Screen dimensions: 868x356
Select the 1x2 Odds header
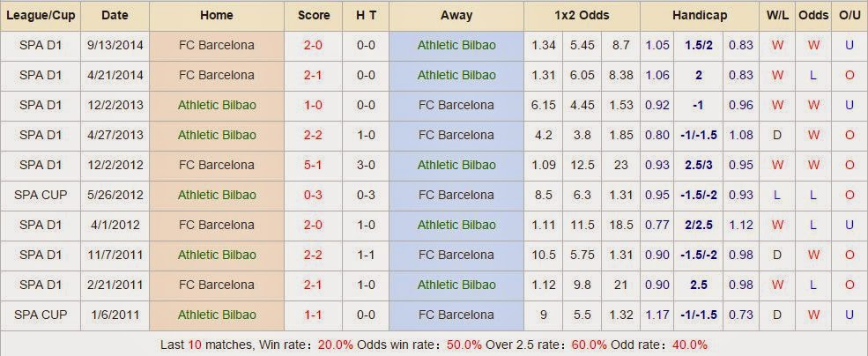click(582, 16)
